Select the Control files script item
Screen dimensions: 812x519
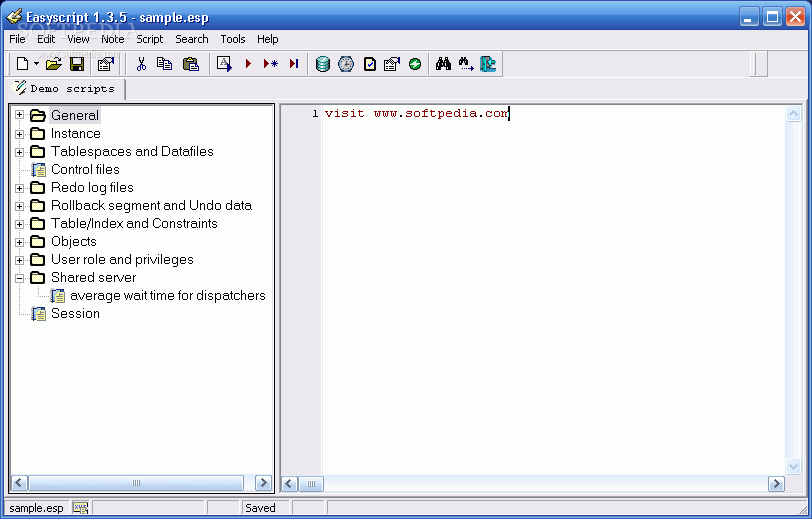click(85, 169)
